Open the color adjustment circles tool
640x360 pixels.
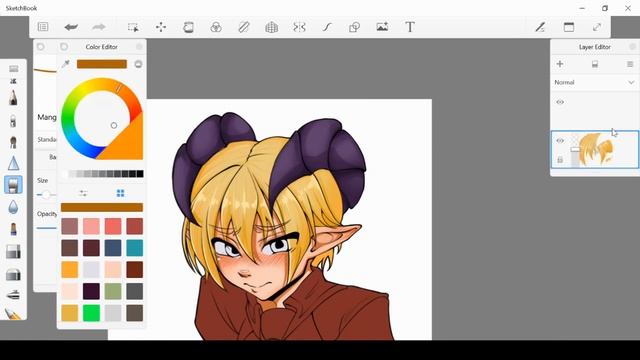216,27
